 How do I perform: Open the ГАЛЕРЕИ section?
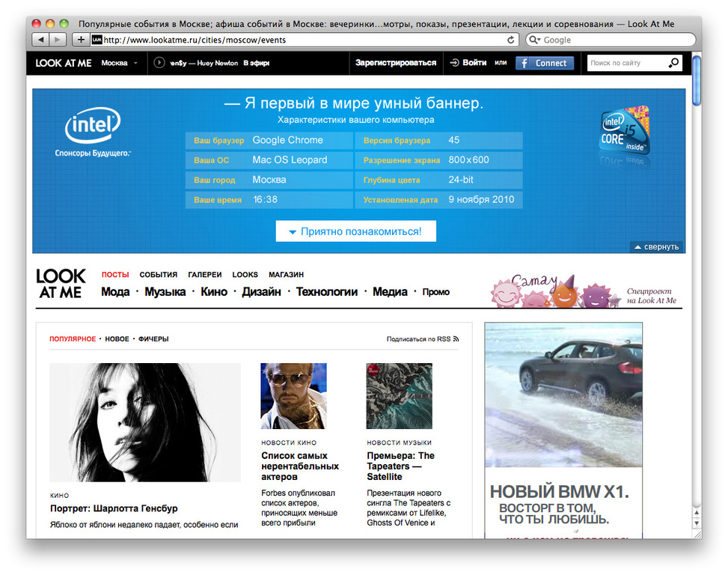pos(205,275)
